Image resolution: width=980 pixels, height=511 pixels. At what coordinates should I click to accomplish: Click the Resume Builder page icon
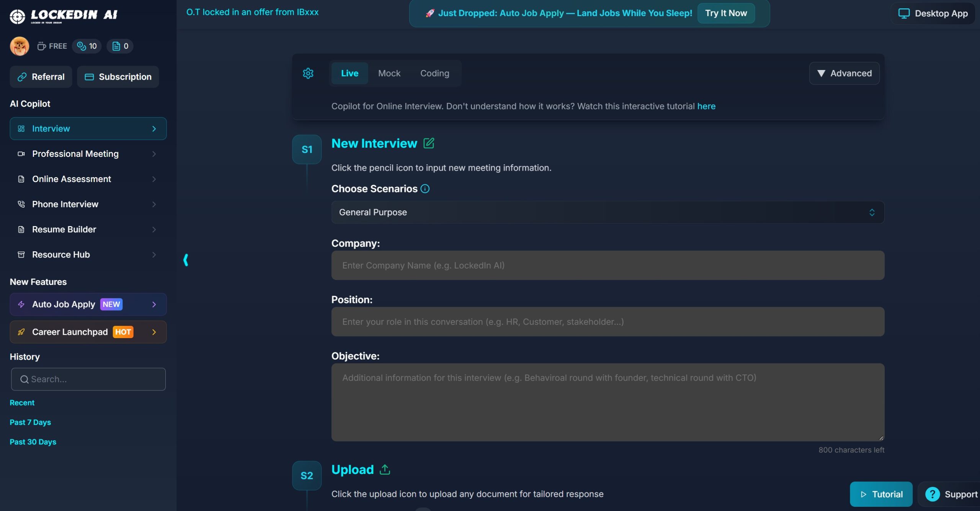21,230
